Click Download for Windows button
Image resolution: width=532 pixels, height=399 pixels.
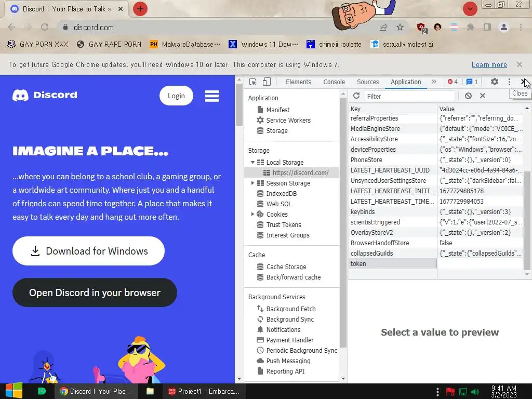(x=88, y=251)
